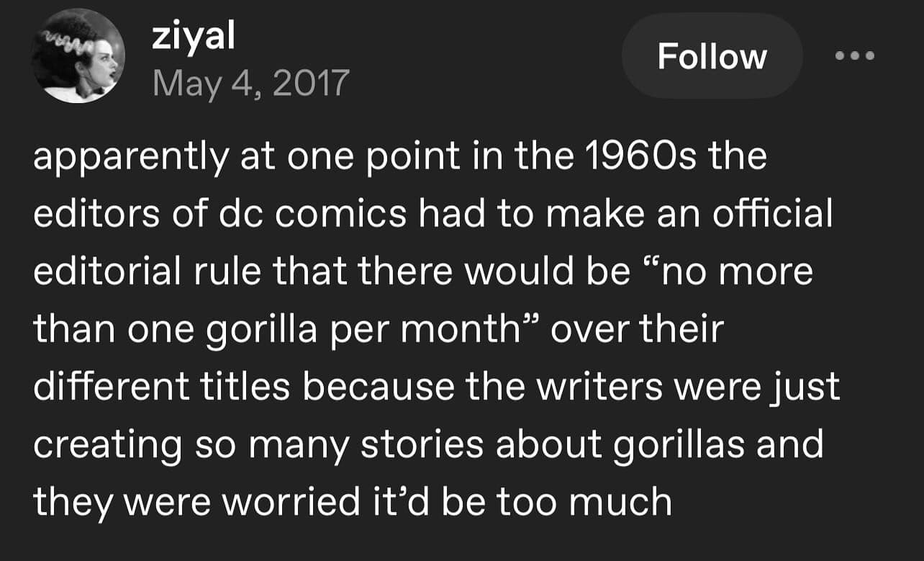
Task: Click "different titles" in the post
Action: (x=160, y=387)
